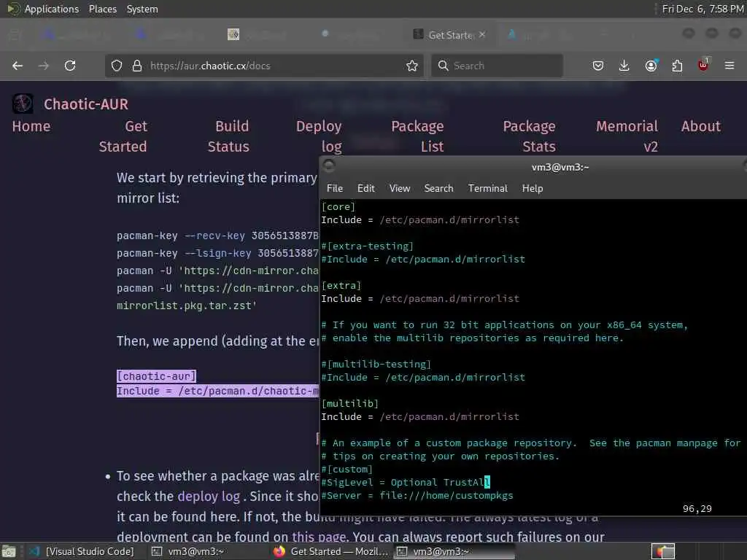Close the Get Started browser tab

pos(482,35)
